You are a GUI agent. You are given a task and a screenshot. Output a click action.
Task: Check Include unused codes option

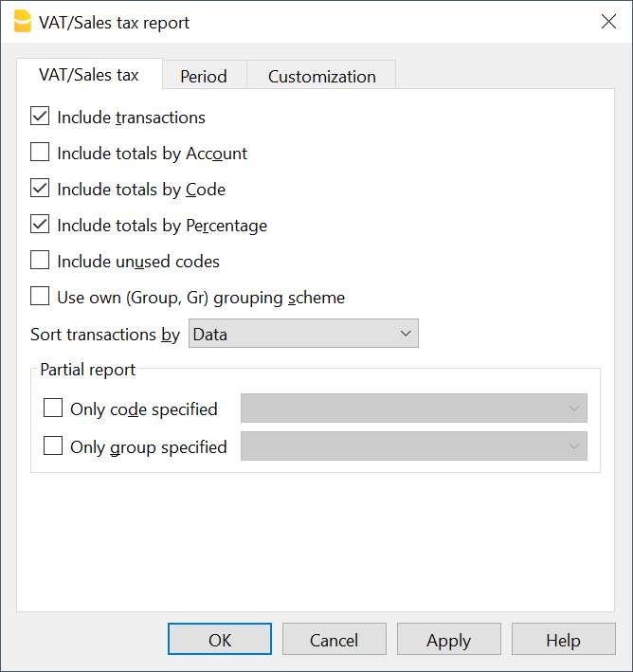[40, 261]
